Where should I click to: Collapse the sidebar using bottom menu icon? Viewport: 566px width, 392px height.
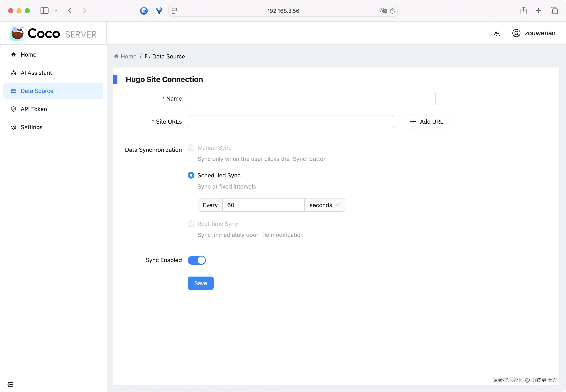(10, 384)
